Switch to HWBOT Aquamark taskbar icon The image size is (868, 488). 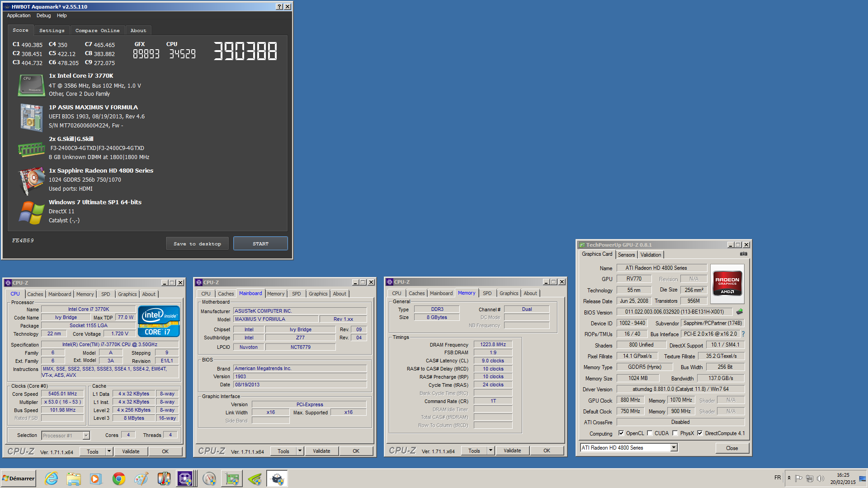click(277, 479)
